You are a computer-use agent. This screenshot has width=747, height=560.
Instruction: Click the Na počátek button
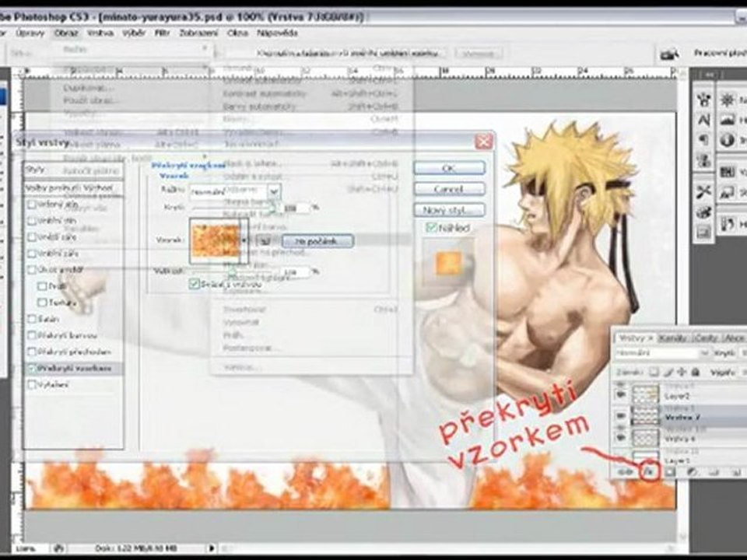point(317,241)
